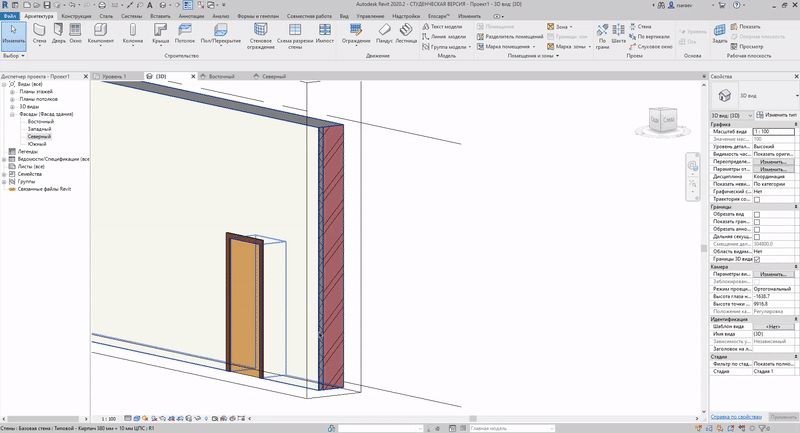The width and height of the screenshot is (800, 433).
Task: Select the Импост (Mullion) tool
Action: click(324, 33)
